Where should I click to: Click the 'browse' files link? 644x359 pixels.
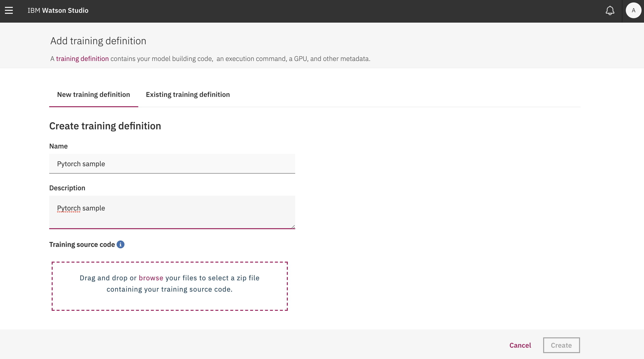click(x=151, y=278)
